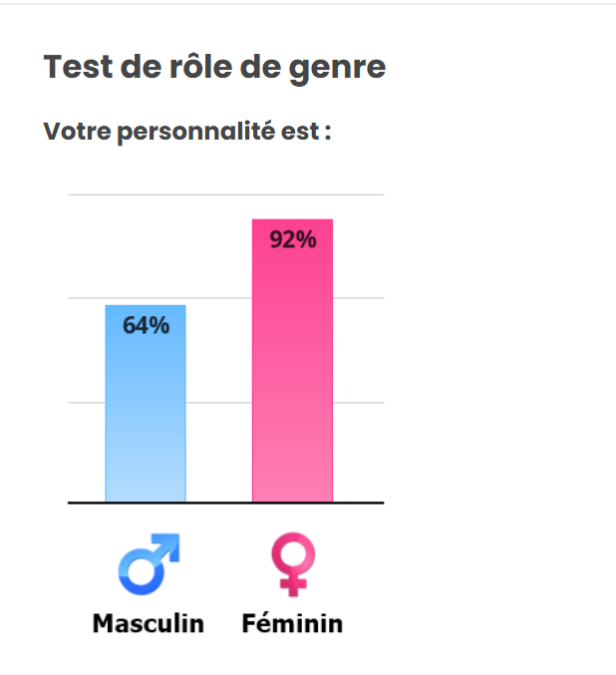Screen dimensions: 616x675
Task: Click the gap between the two bars
Action: (218, 419)
